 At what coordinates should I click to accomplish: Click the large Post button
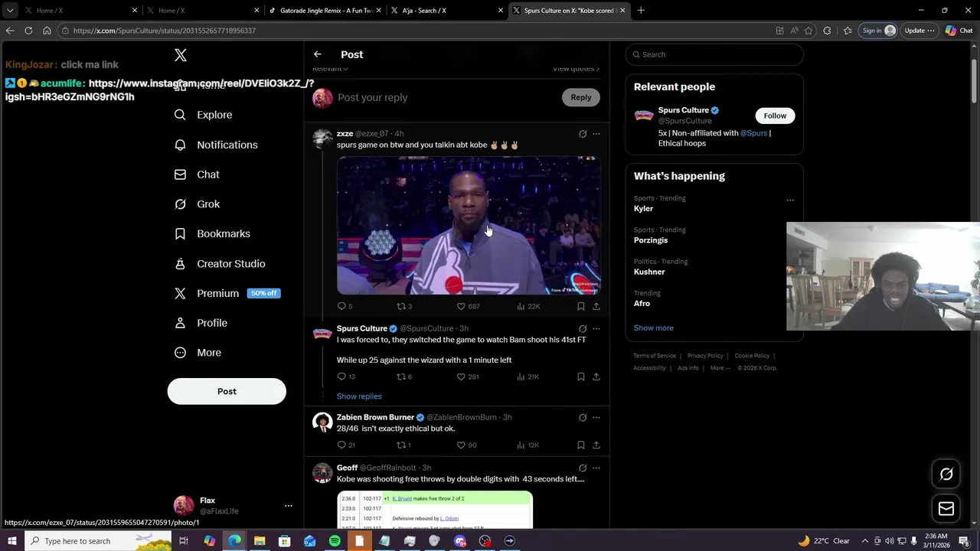point(227,391)
